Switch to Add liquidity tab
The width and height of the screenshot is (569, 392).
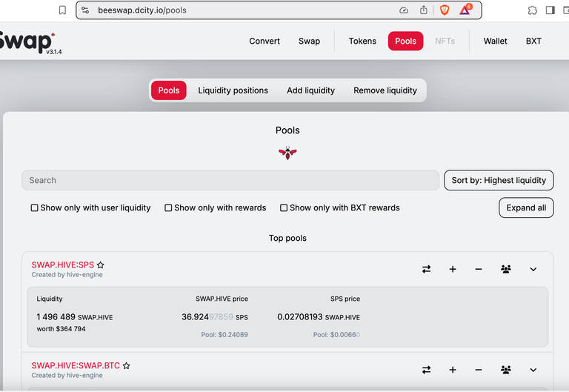coord(311,90)
